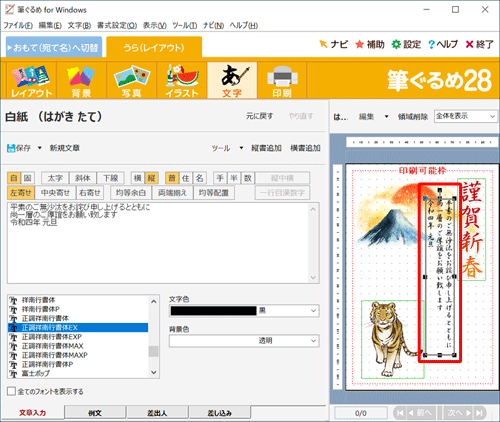500x422 pixels.
Task: Open the 編集 menu in the menu bar
Action: 50,25
